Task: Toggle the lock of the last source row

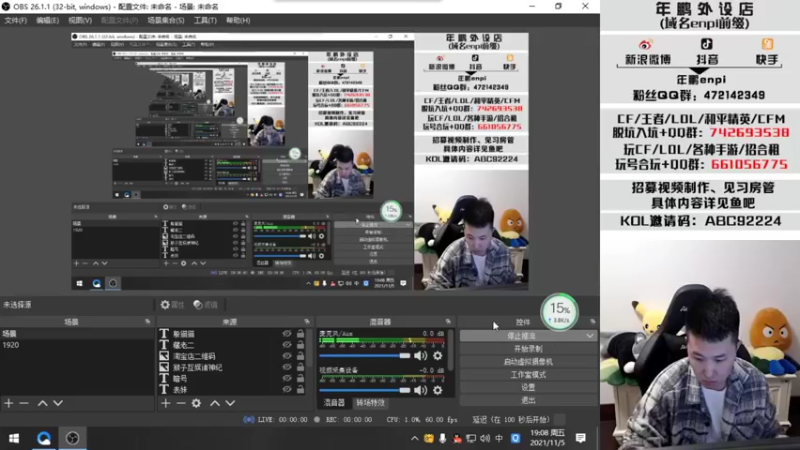Action: tap(301, 390)
